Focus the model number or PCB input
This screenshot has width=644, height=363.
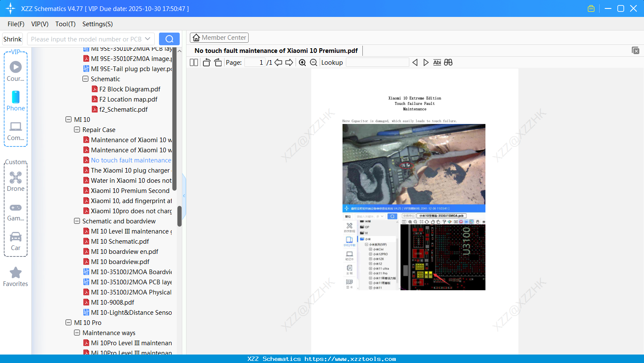point(86,39)
